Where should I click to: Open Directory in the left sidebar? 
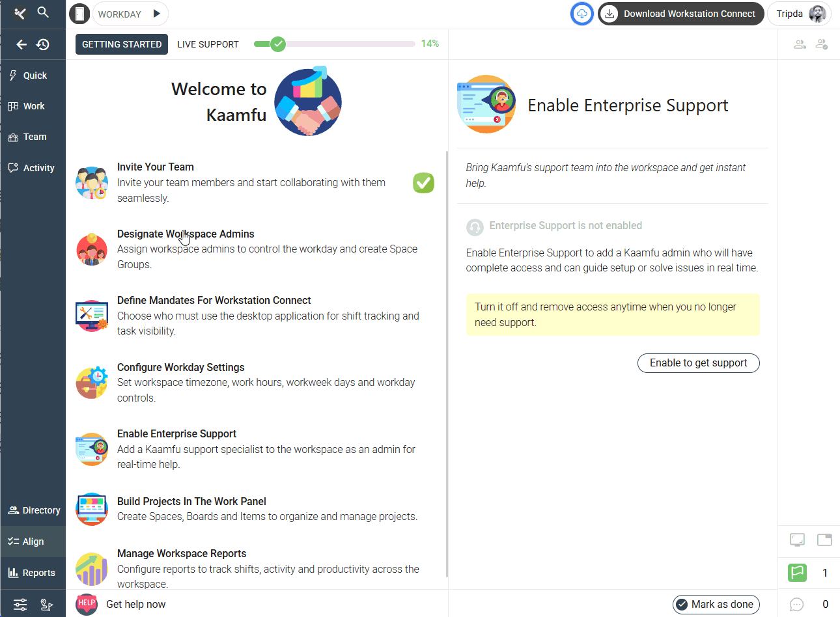(x=34, y=510)
